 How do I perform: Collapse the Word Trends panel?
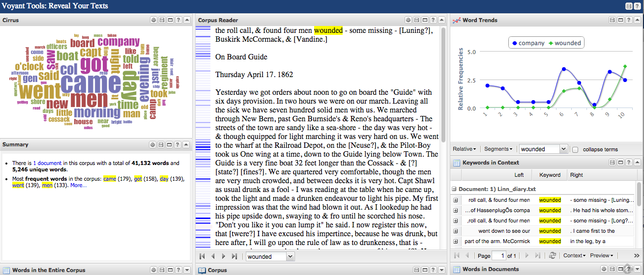click(x=637, y=20)
